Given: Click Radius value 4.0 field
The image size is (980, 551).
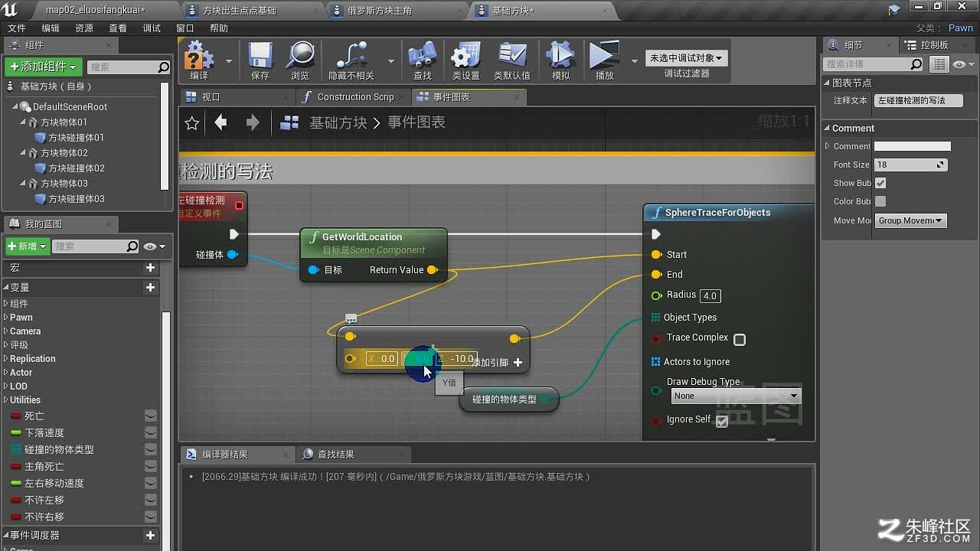Looking at the screenshot, I should point(710,296).
